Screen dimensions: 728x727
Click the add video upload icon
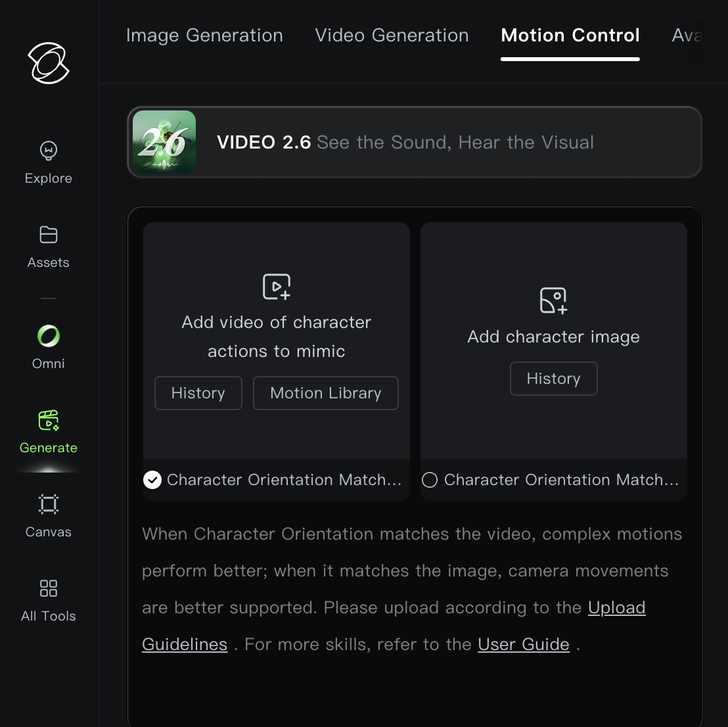tap(277, 287)
